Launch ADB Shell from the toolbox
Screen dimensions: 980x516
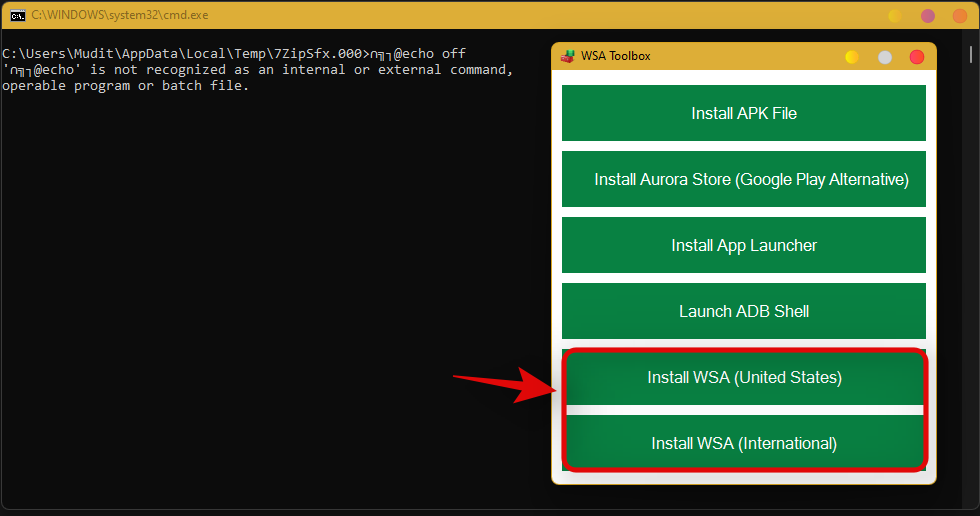[743, 311]
